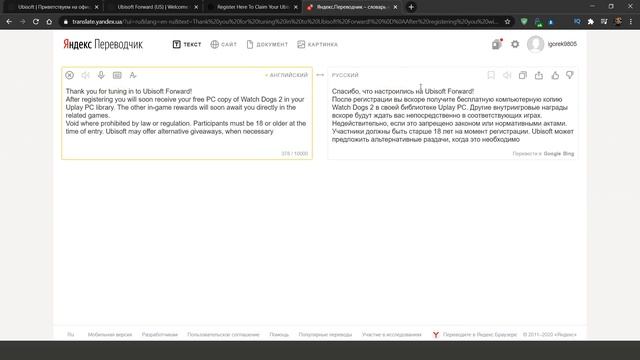The height and width of the screenshot is (360, 640).
Task: Open the green shield extension icon
Action: pyautogui.click(x=524, y=22)
